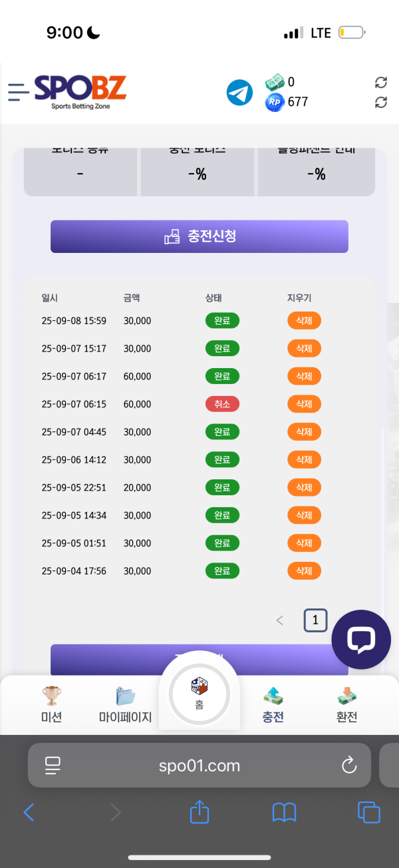Open Safari bookmarks
This screenshot has width=399, height=868.
point(284,812)
